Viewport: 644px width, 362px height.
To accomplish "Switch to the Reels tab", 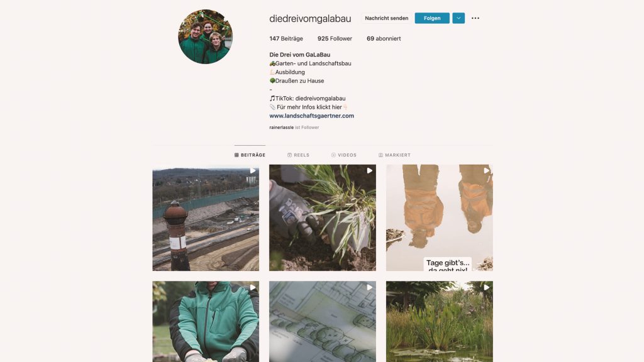I will click(x=298, y=155).
